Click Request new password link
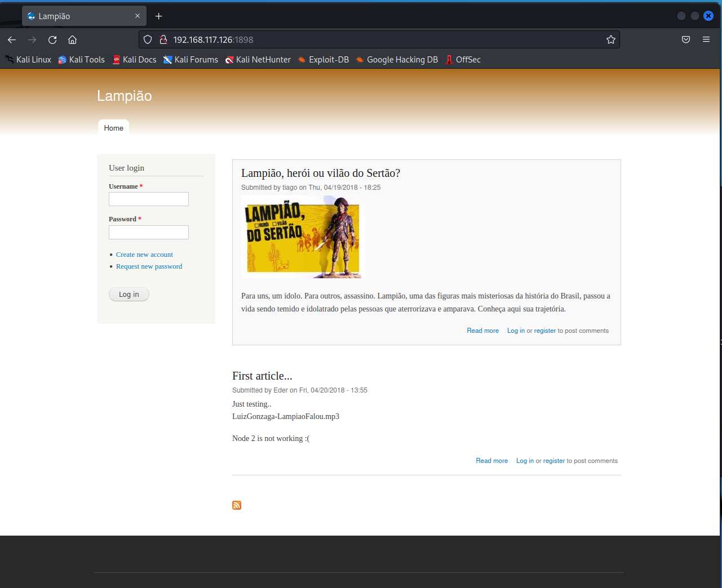 click(149, 266)
